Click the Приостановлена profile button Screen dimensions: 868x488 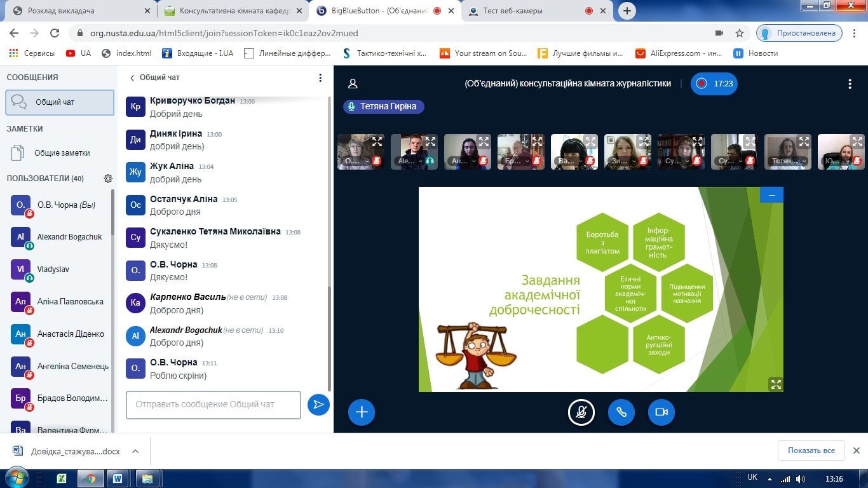[x=799, y=33]
